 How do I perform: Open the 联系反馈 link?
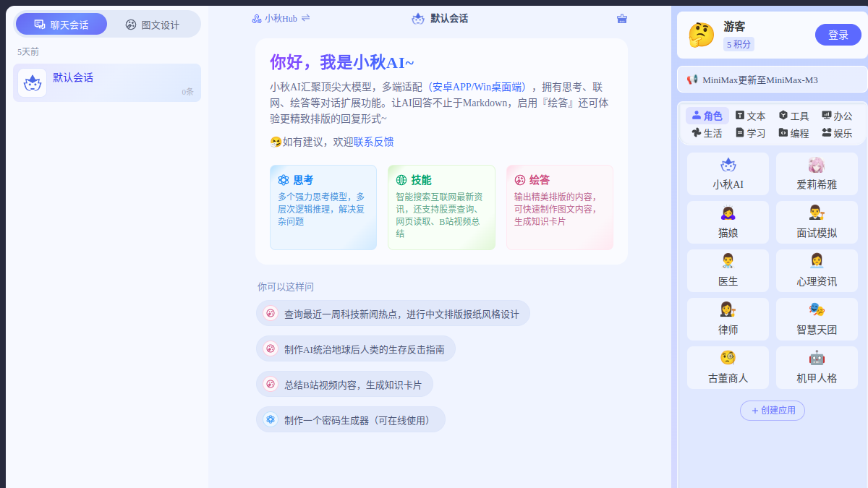[x=374, y=142]
